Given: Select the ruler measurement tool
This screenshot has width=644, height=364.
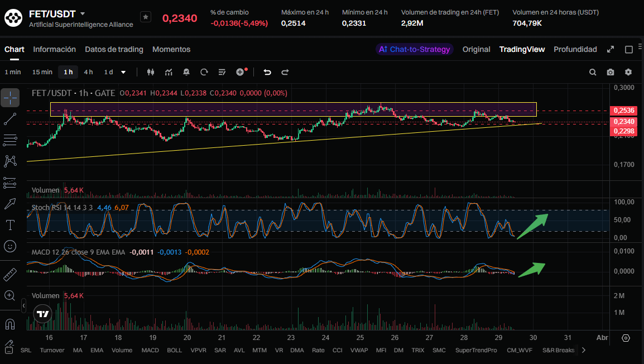Looking at the screenshot, I should pyautogui.click(x=10, y=275).
